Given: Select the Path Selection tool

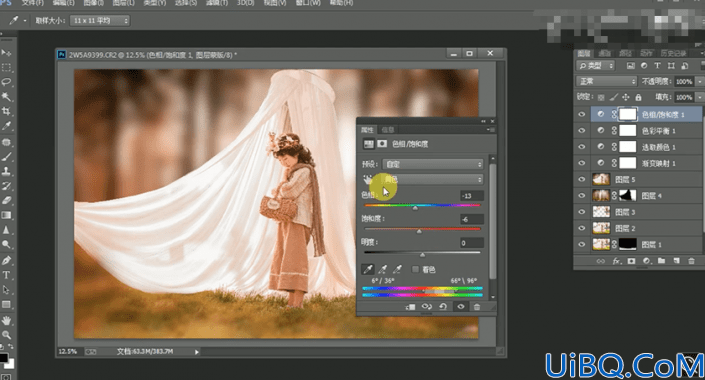Looking at the screenshot, I should (x=6, y=290).
